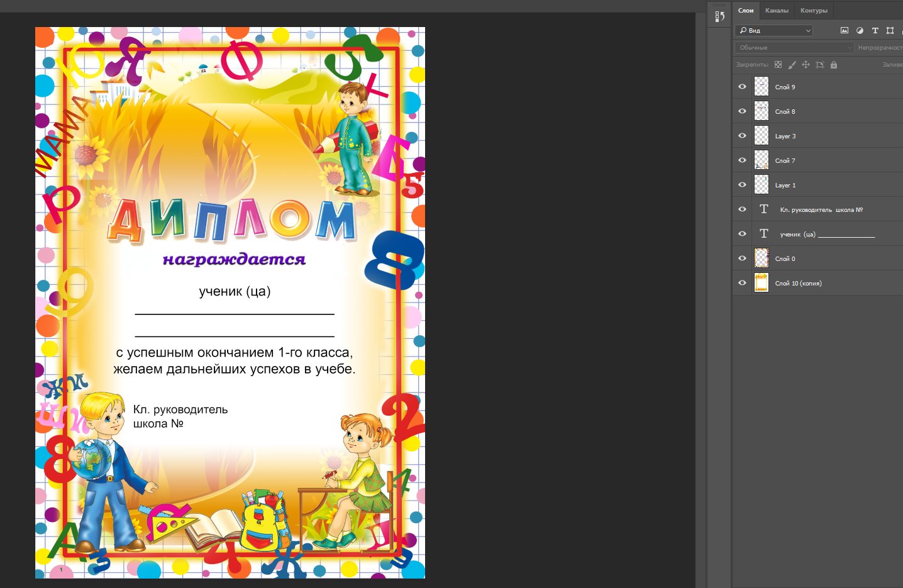Click 'ученик (ца)' text on the canvas
The width and height of the screenshot is (903, 588).
click(x=235, y=291)
